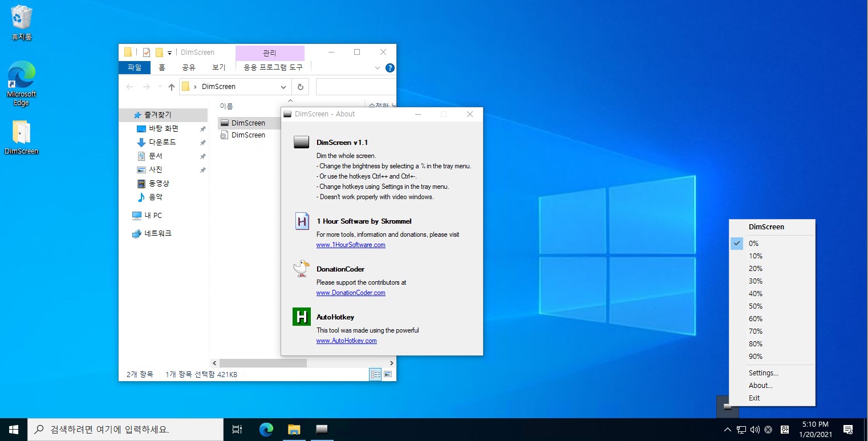This screenshot has width=868, height=441.
Task: Click DimScreen icon in About window title bar
Action: point(287,114)
